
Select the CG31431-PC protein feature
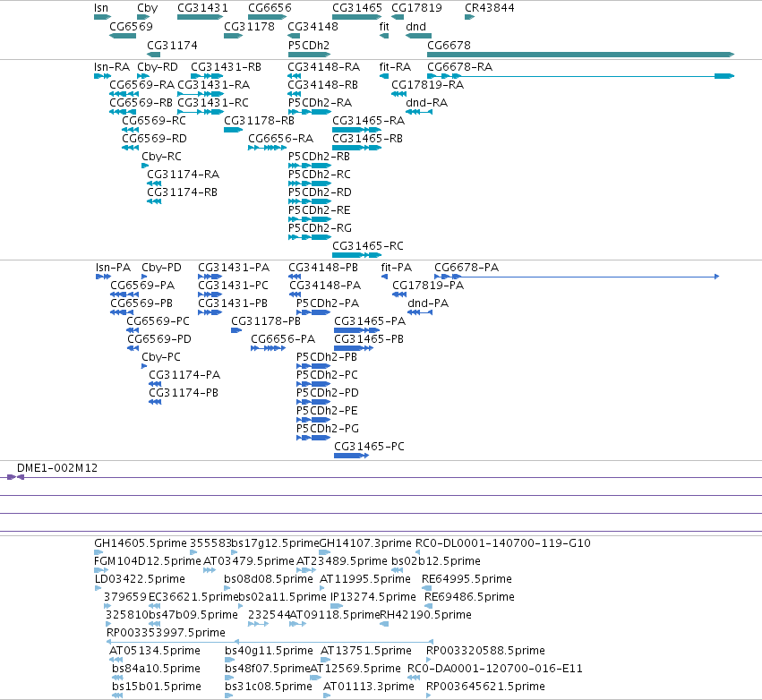tap(210, 295)
